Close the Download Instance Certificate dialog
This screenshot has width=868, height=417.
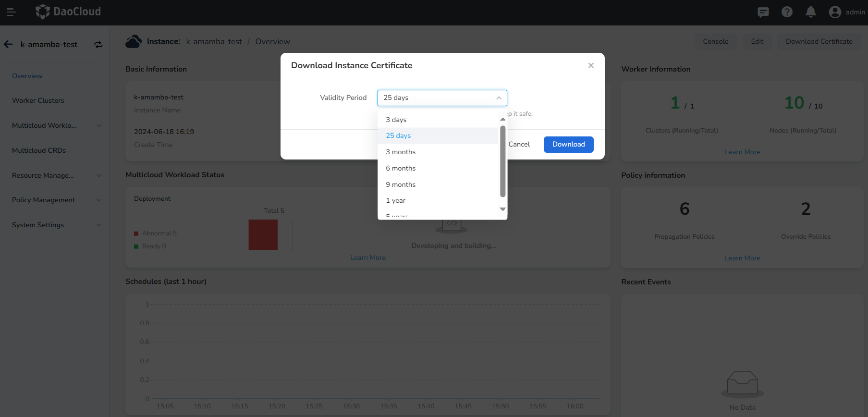(x=591, y=65)
